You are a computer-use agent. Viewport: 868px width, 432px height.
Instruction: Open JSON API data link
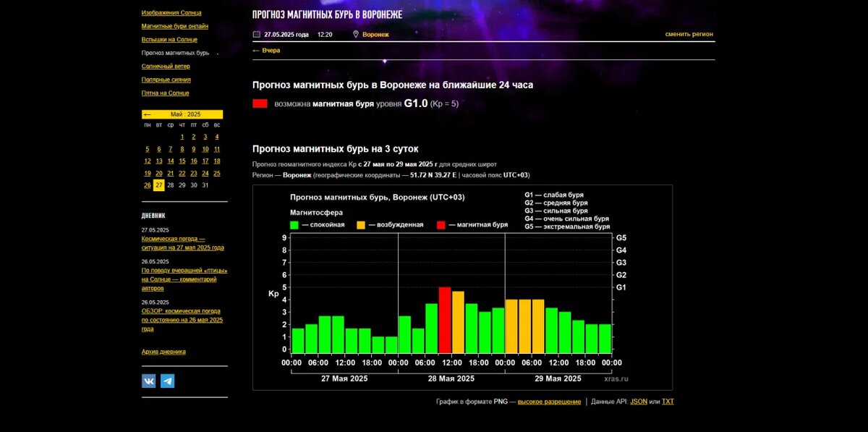pyautogui.click(x=639, y=402)
